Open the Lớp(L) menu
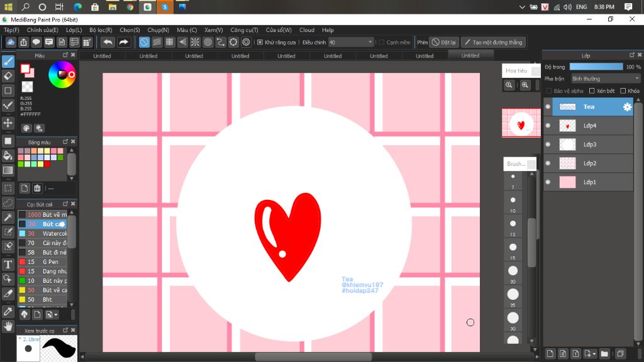The height and width of the screenshot is (362, 644). [x=74, y=30]
